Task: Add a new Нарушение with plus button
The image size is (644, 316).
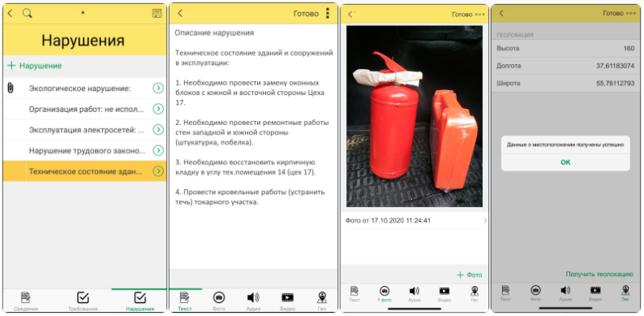Action: [x=35, y=66]
